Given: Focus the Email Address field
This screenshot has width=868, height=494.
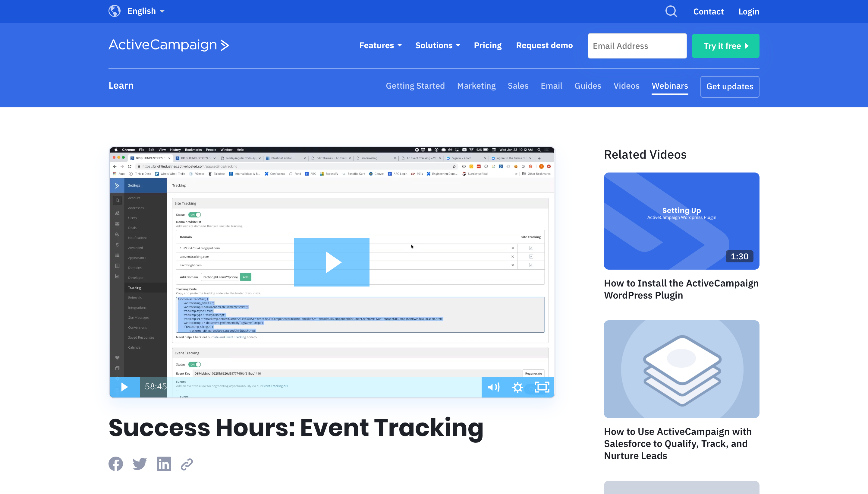Looking at the screenshot, I should pos(637,46).
